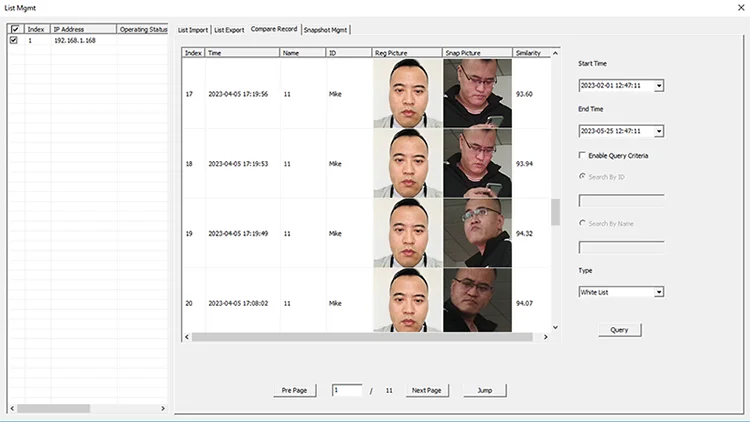The image size is (750, 422).
Task: Click the Similarity column header
Action: click(528, 52)
